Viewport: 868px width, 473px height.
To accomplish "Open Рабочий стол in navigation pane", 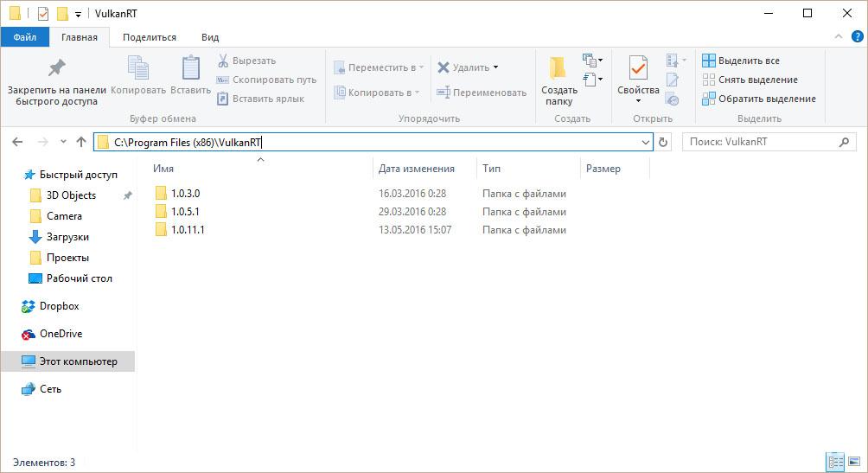I will [79, 278].
